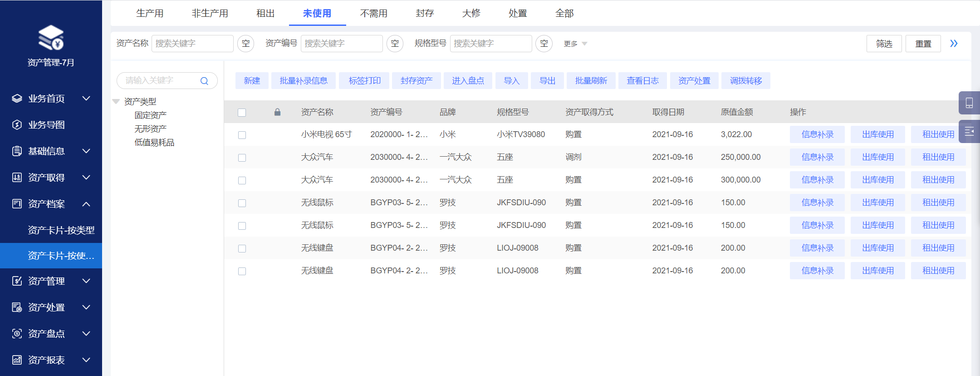Screen dimensions: 980x376
Task: Clear the 资产名称 search with 空 button
Action: coord(245,44)
